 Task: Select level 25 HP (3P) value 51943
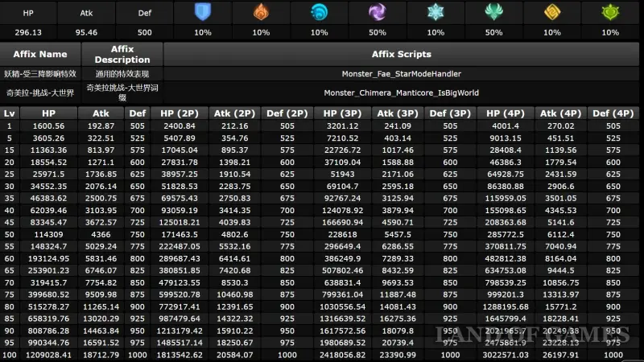coord(343,174)
